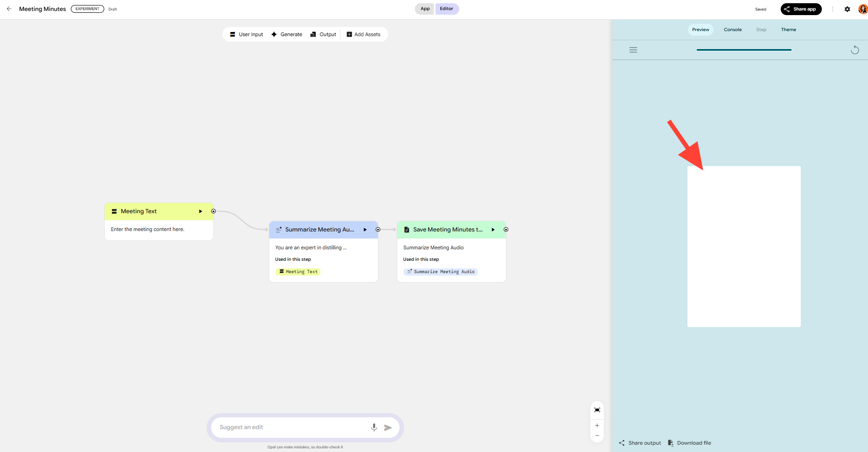The height and width of the screenshot is (452, 868).
Task: Click the microphone voice input icon
Action: coord(374,427)
